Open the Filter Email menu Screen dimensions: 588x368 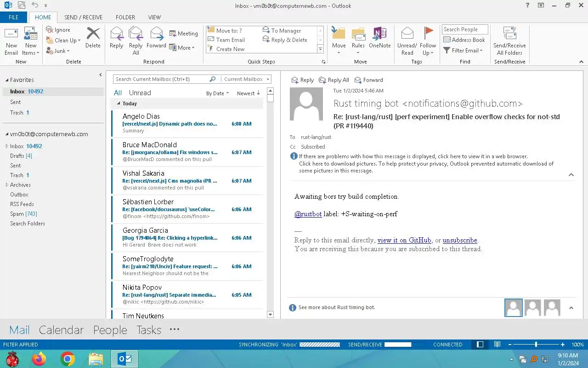(x=463, y=51)
